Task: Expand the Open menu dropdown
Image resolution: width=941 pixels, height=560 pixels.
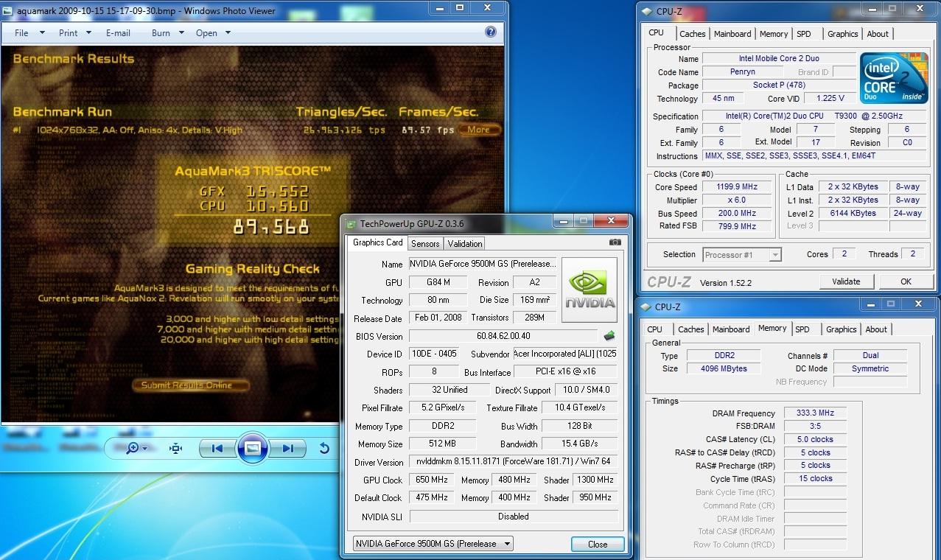Action: click(x=213, y=33)
